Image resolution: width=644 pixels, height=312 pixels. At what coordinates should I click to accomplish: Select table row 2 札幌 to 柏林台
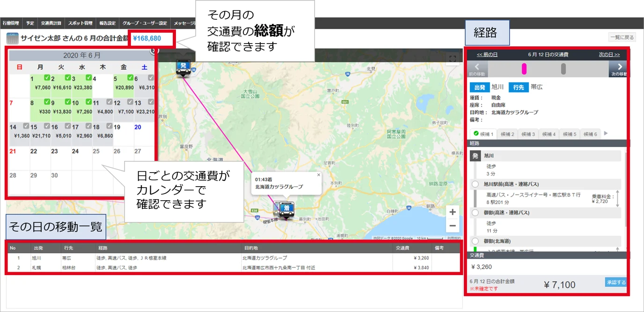tap(233, 268)
